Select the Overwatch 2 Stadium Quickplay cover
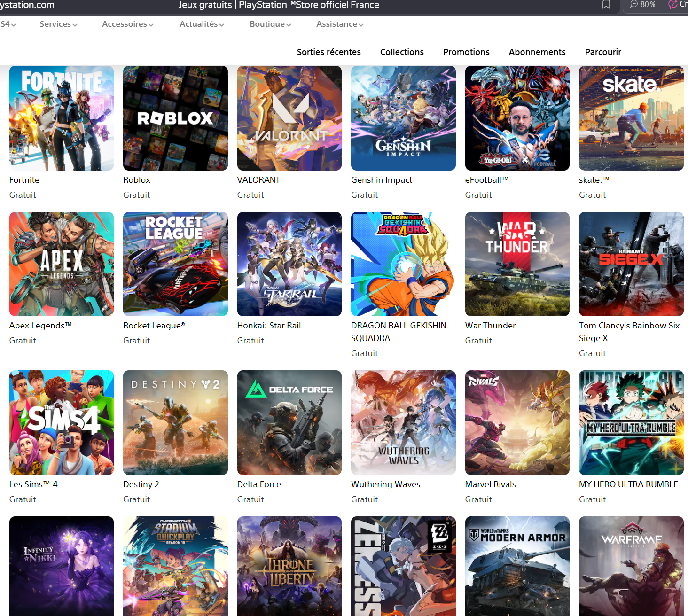This screenshot has width=688, height=616. click(175, 566)
